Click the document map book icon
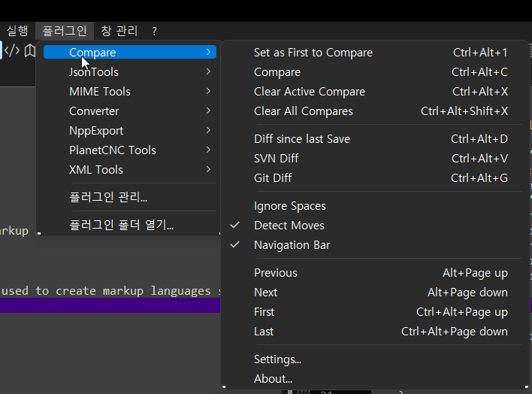Image resolution: width=532 pixels, height=394 pixels. (30, 50)
